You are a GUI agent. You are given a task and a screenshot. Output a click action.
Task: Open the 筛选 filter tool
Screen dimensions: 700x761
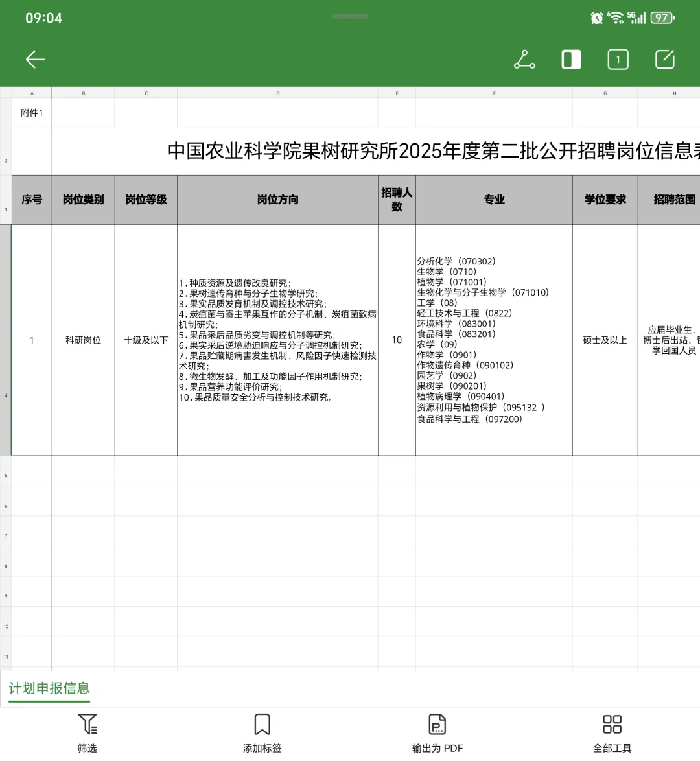(87, 733)
